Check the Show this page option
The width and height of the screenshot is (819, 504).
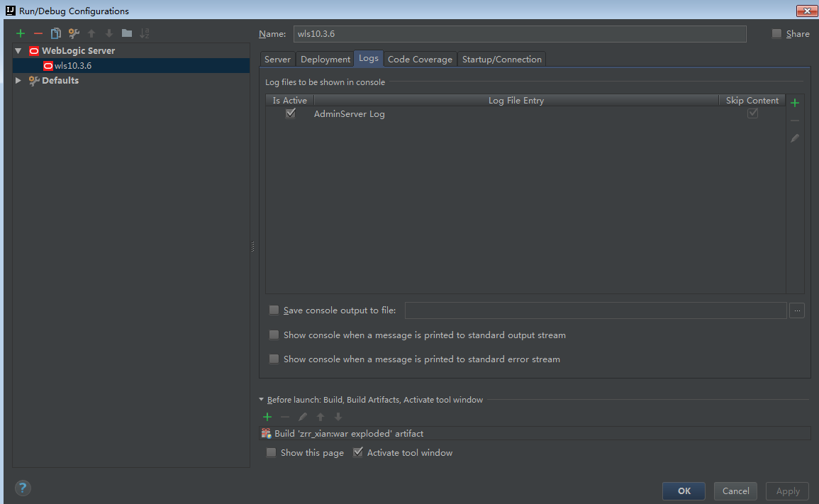click(x=271, y=452)
